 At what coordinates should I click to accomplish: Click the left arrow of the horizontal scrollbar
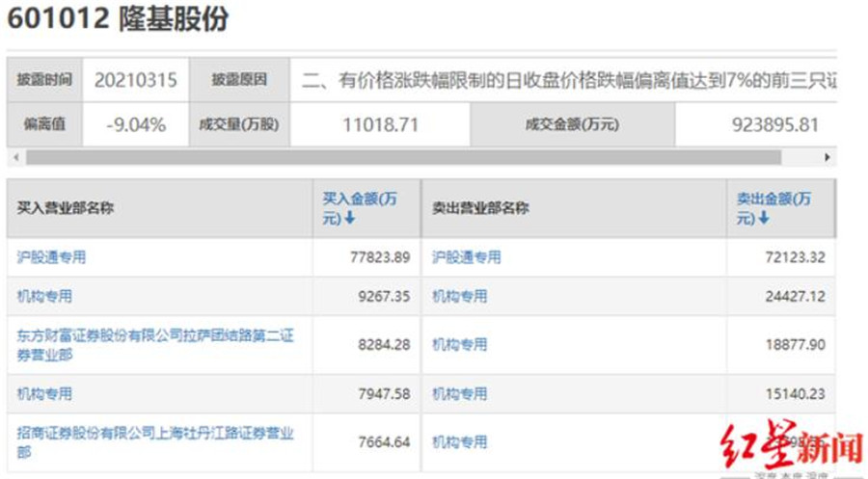point(14,157)
